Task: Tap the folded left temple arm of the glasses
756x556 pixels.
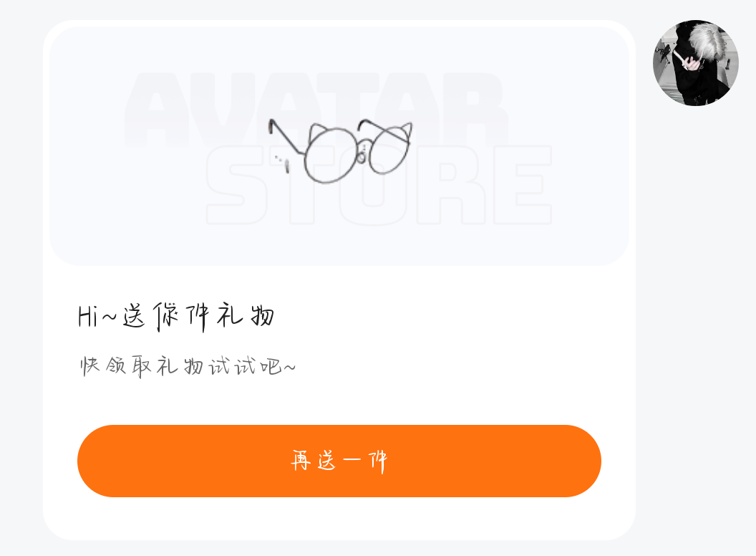Action: tap(284, 138)
